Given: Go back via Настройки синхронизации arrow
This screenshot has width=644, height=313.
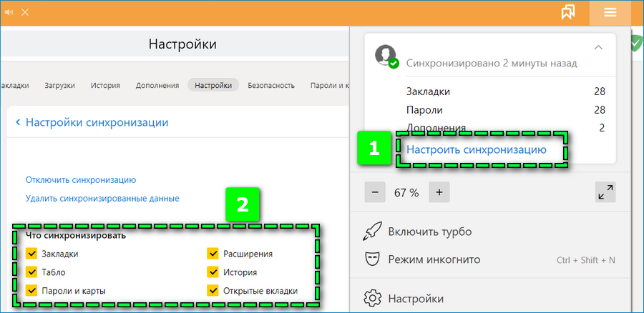Looking at the screenshot, I should 18,122.
